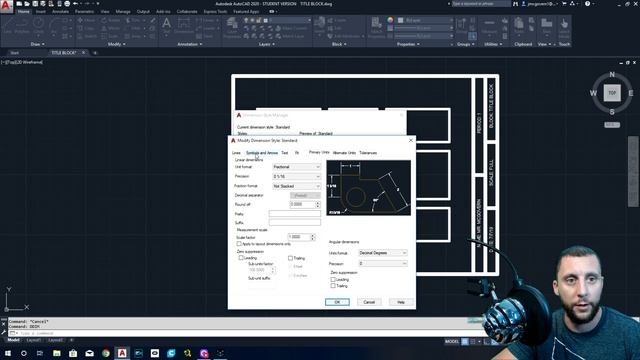640x360 pixels.
Task: Switch to the Symbols and Arrows tab
Action: (x=262, y=153)
